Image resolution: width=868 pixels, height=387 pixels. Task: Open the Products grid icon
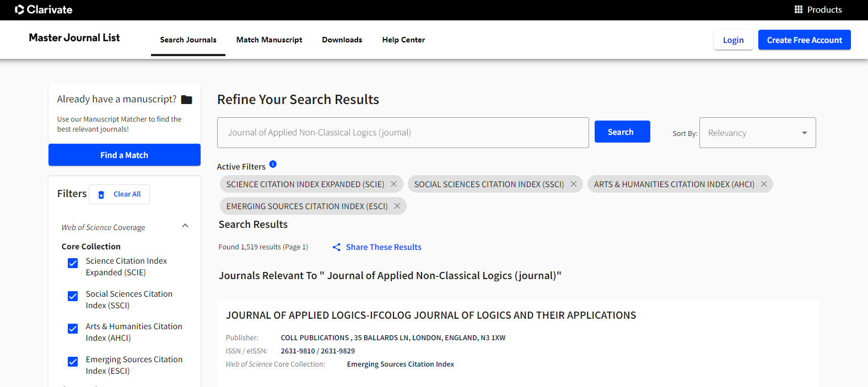click(x=798, y=9)
